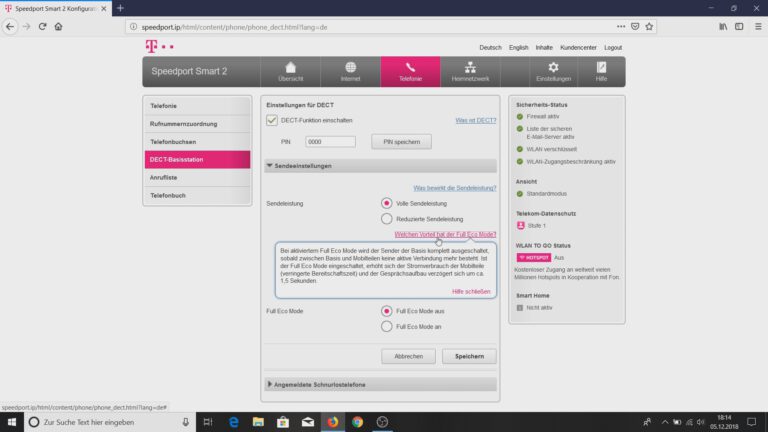Go back with the browser back arrow

point(10,26)
